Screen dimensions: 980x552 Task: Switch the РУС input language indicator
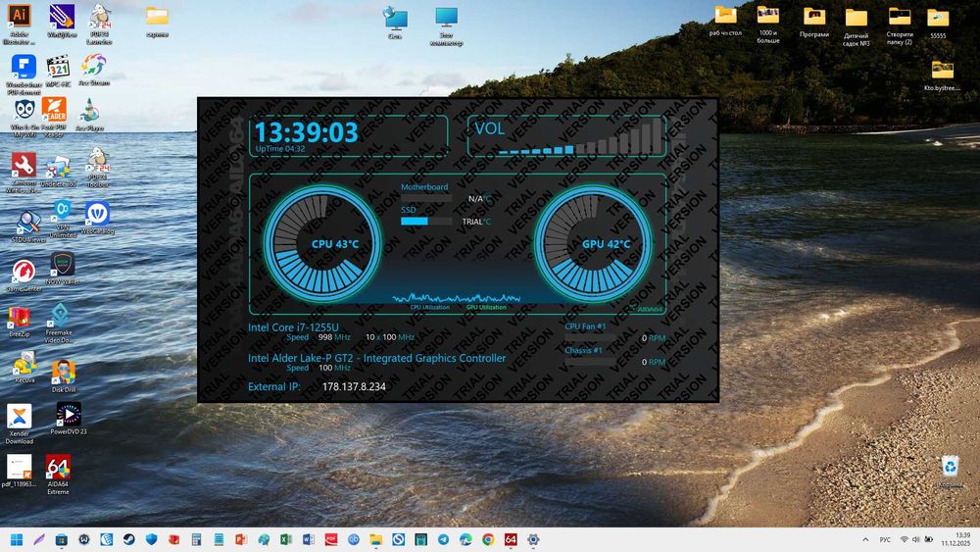coord(885,539)
